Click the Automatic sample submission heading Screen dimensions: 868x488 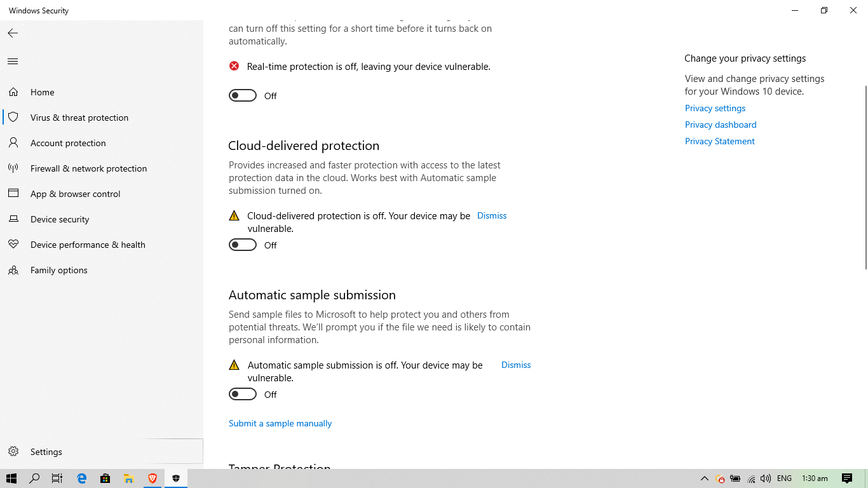coord(312,295)
